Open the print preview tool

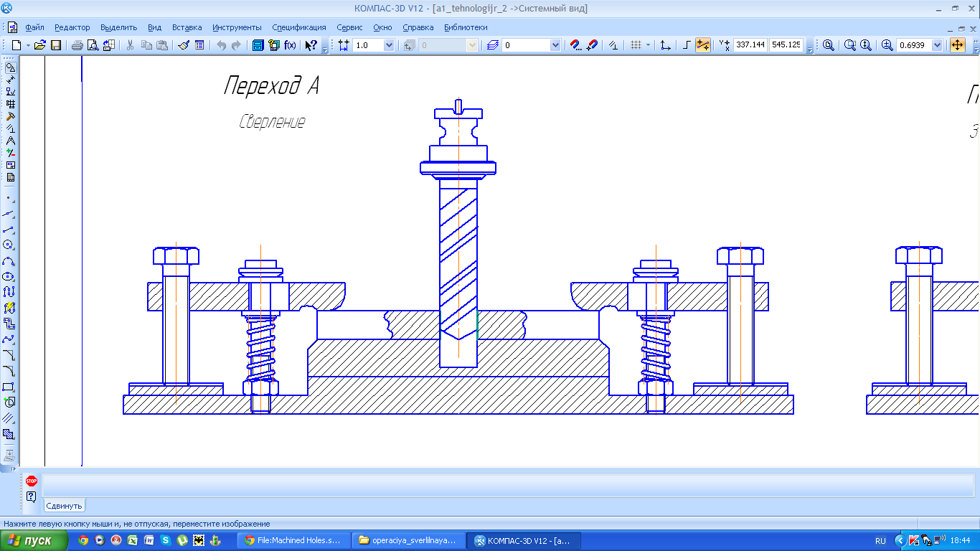point(93,45)
